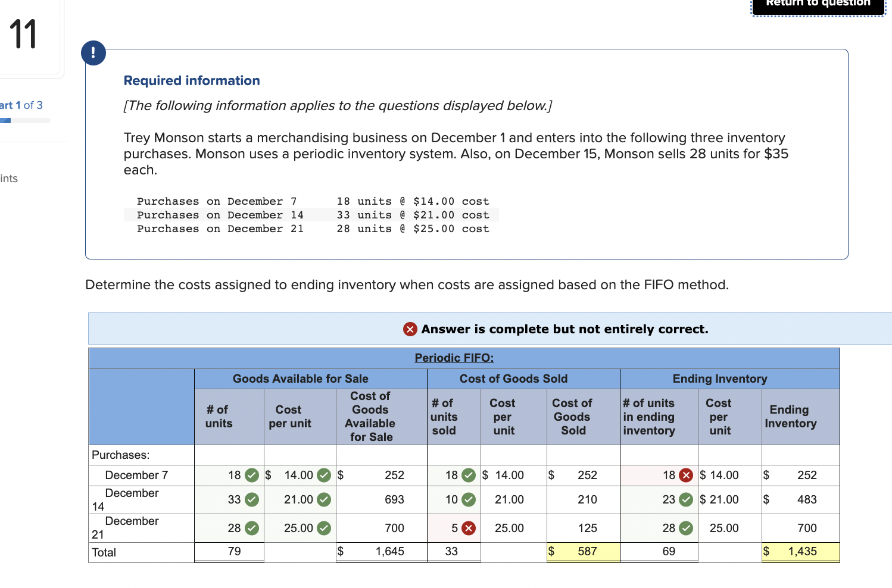Click the blue exclamation info icon

[x=93, y=53]
